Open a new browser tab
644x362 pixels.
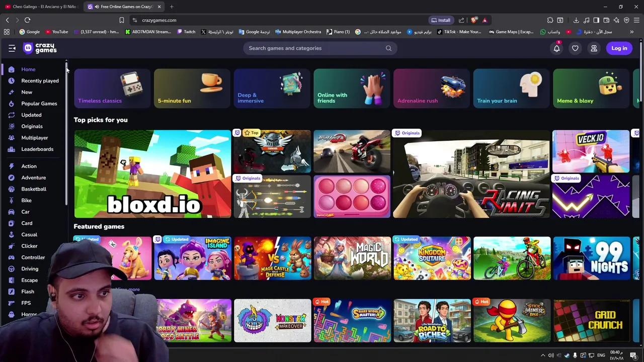(x=172, y=7)
